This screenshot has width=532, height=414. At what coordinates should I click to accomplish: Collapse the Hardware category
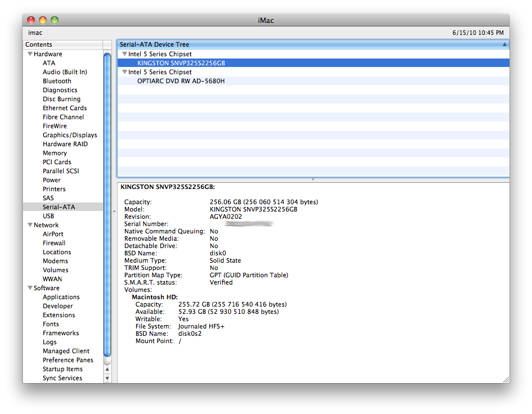click(x=30, y=54)
